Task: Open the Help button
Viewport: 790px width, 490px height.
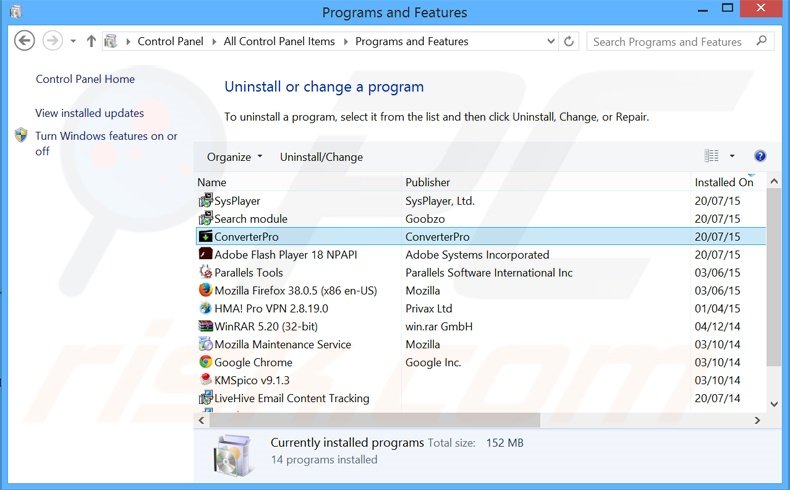Action: (x=760, y=156)
